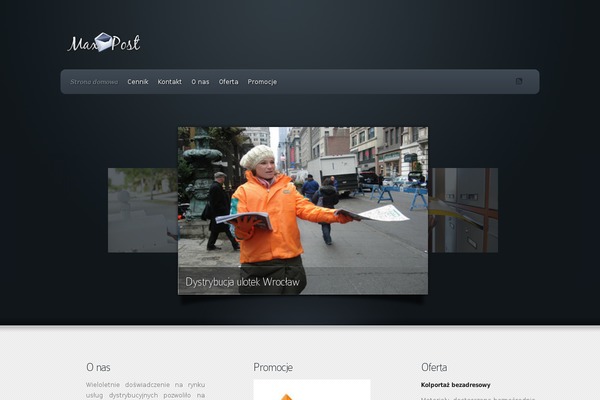Screen dimensions: 600x400
Task: Click the text Wieloletnie doświadczenie na rynku
Action: 145,385
